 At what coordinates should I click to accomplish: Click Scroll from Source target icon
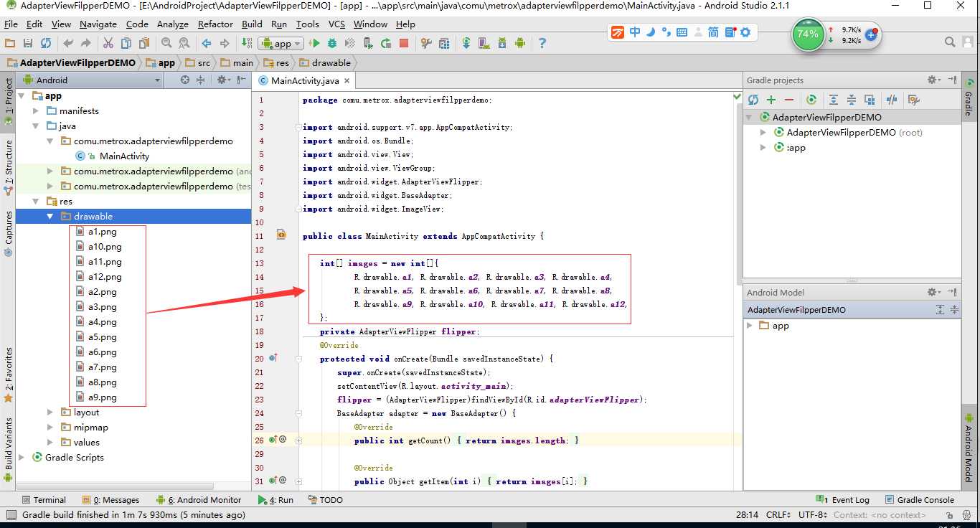[185, 80]
